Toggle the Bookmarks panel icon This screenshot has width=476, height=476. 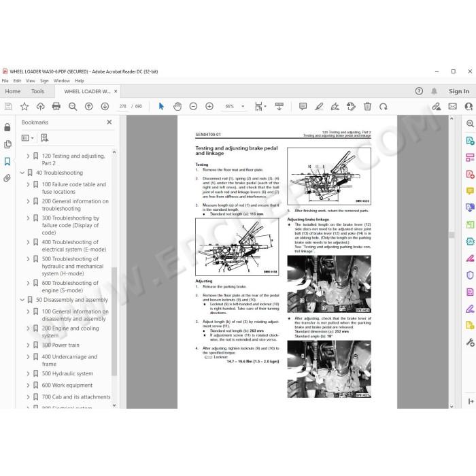click(x=7, y=161)
